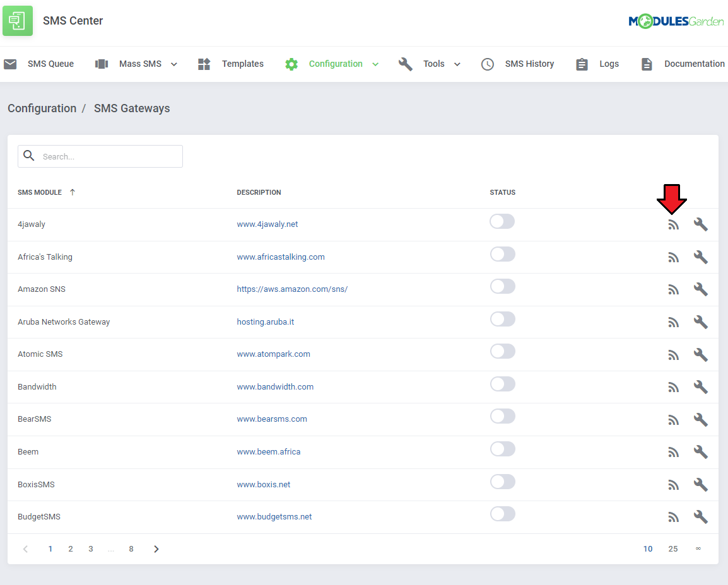Viewport: 728px width, 585px height.
Task: Open Atomic SMS wrench configuration
Action: (701, 355)
